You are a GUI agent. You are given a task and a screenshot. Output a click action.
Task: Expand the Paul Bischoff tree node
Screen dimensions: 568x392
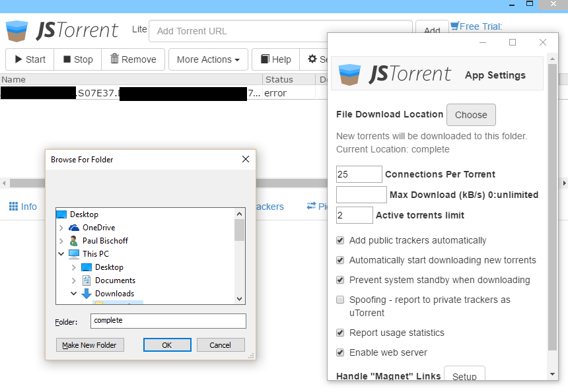coord(61,241)
